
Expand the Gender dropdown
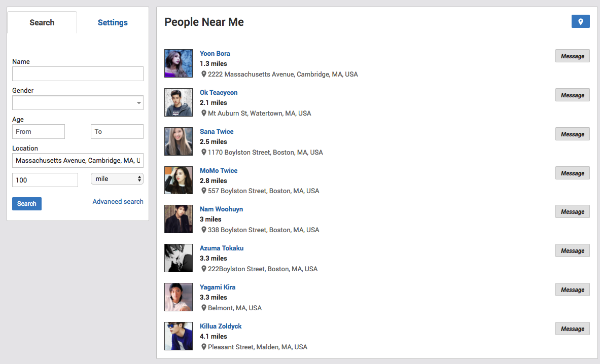[78, 103]
